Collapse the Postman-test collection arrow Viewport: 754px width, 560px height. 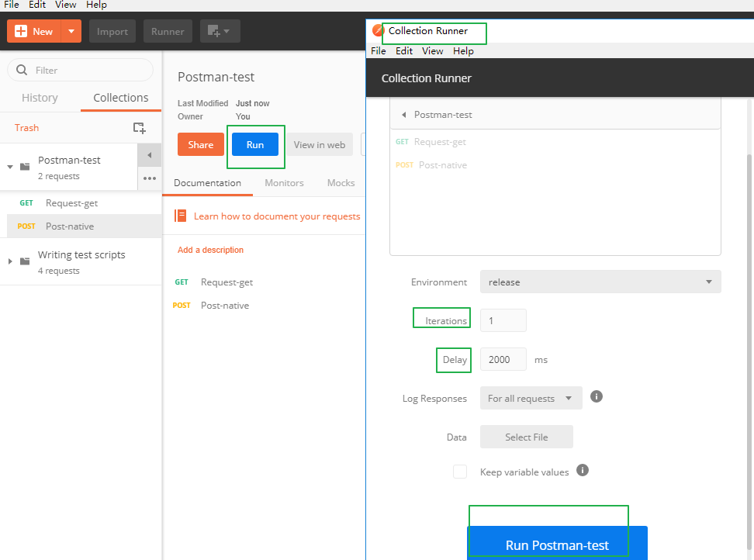(x=10, y=167)
